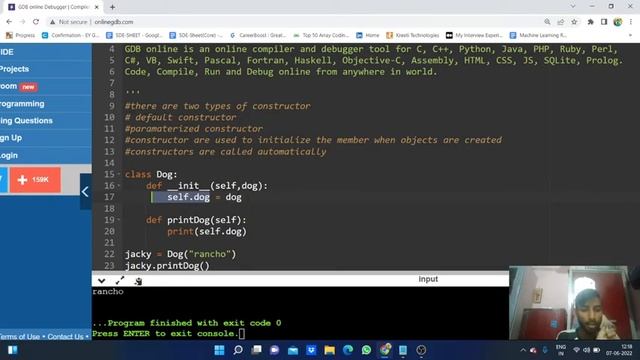Fold the class Dog block at line 15

(x=119, y=174)
